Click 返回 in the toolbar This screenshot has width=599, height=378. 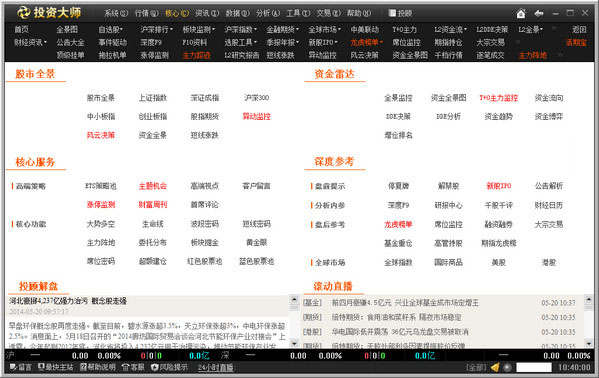(x=579, y=29)
